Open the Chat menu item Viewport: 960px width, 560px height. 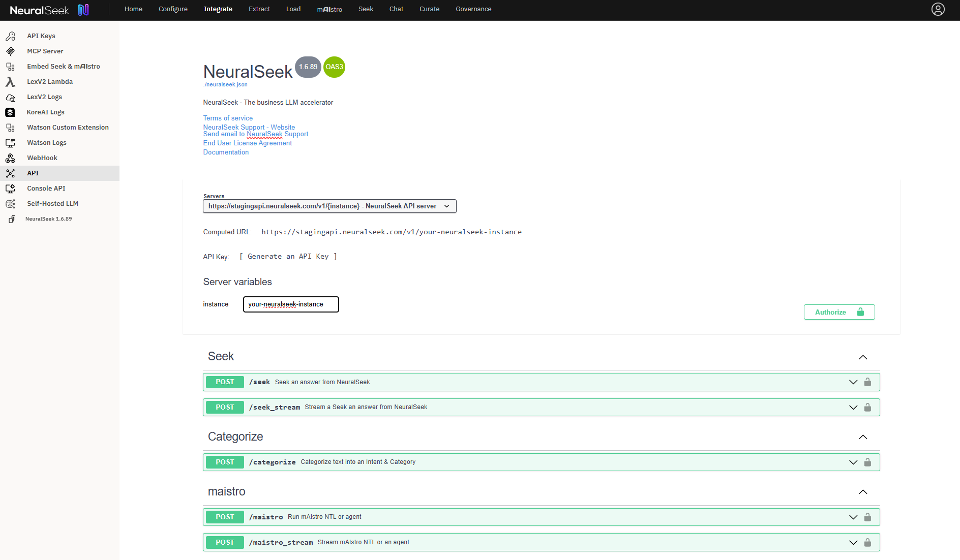396,9
